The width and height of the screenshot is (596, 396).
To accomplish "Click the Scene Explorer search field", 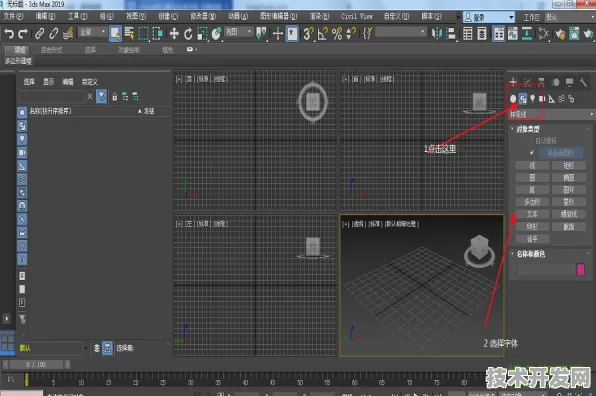I will coord(52,97).
